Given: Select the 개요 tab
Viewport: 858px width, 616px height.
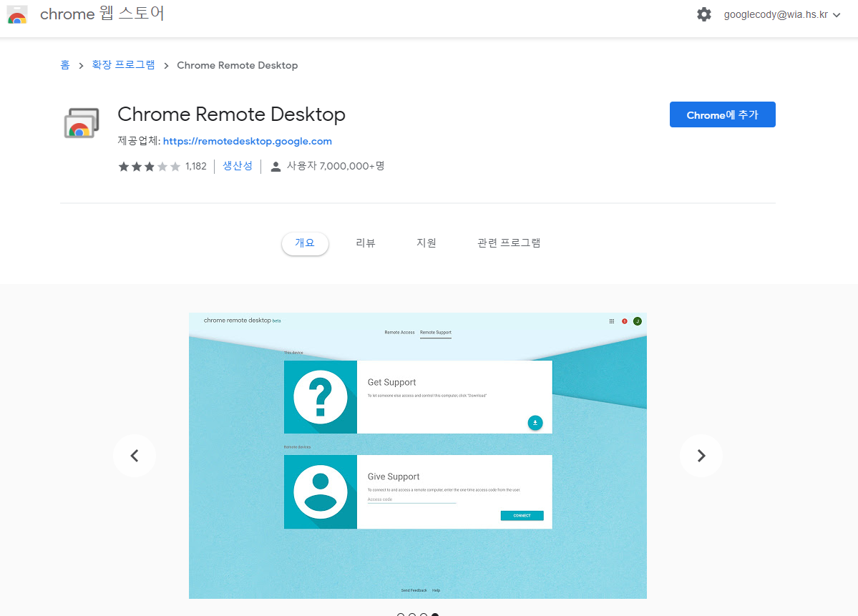Looking at the screenshot, I should [305, 243].
